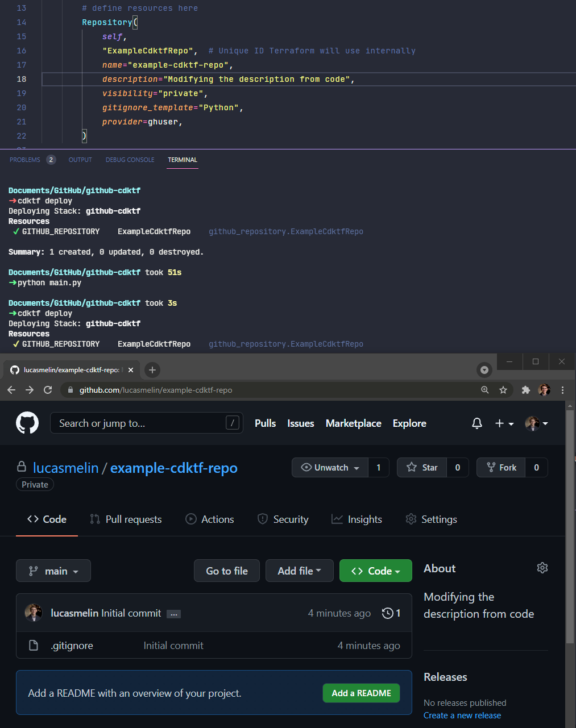Open the main branch selector dropdown
Image resolution: width=576 pixels, height=728 pixels.
click(x=53, y=571)
